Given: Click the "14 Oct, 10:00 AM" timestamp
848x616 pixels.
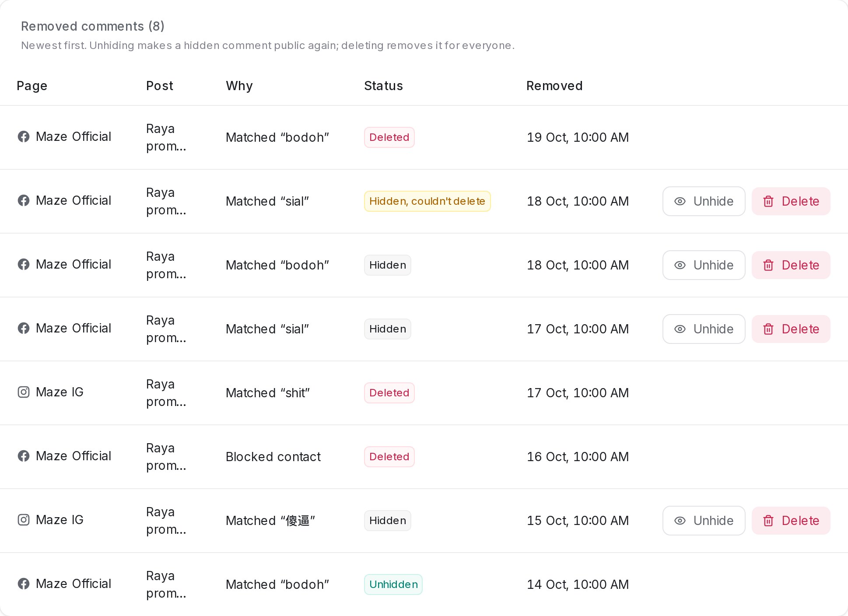Looking at the screenshot, I should (578, 584).
